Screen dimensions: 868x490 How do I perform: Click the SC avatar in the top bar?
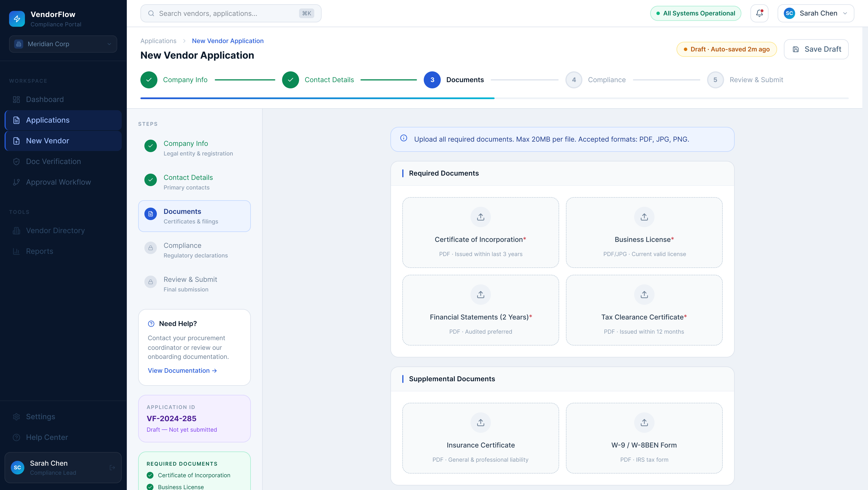pyautogui.click(x=789, y=14)
